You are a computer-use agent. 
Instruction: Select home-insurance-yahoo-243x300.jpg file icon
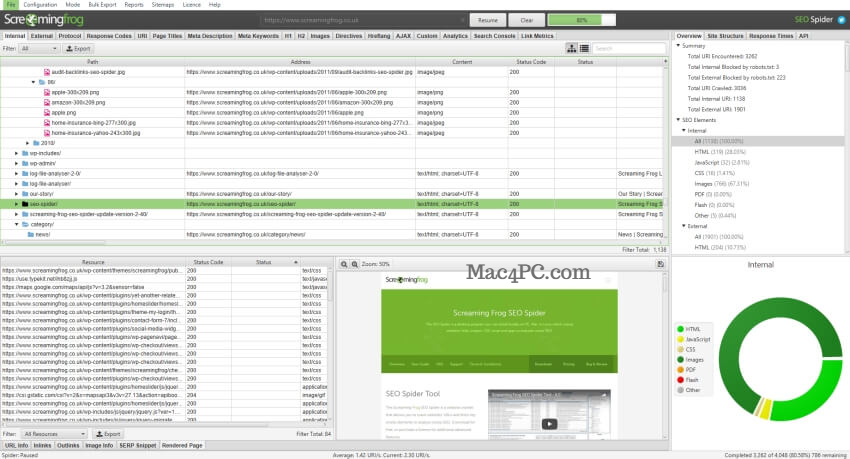47,133
